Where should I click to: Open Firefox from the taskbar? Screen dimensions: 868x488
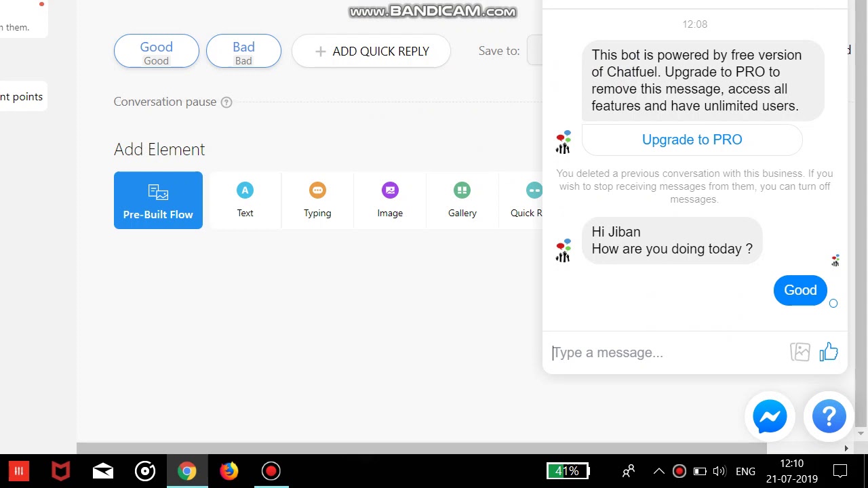(x=229, y=471)
